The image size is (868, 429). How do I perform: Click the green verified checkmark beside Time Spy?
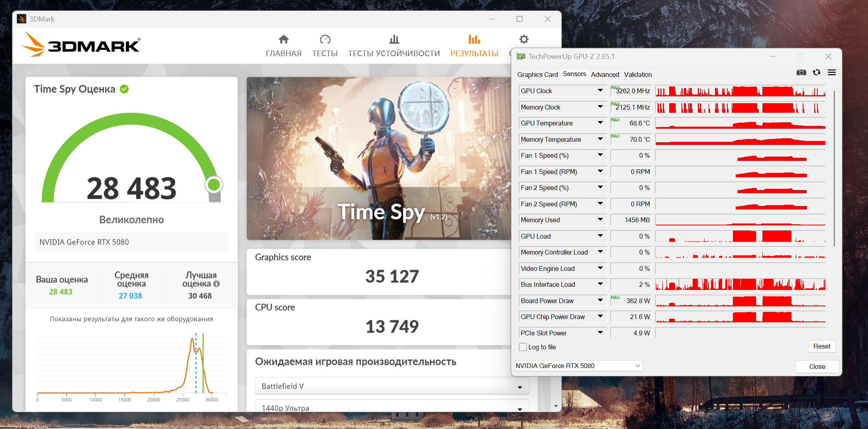pos(124,89)
